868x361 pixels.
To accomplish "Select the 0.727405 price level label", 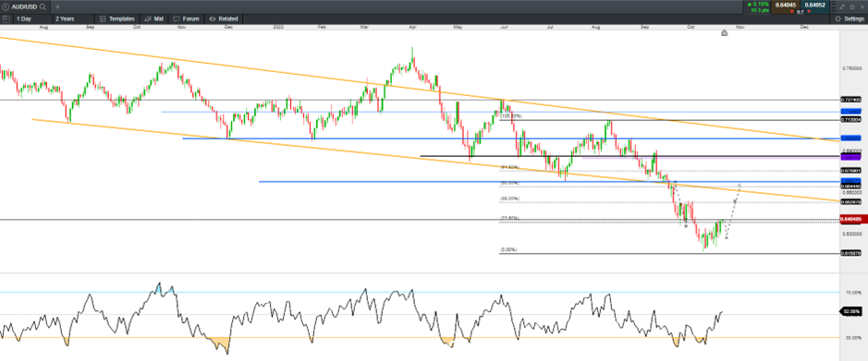I will [850, 100].
